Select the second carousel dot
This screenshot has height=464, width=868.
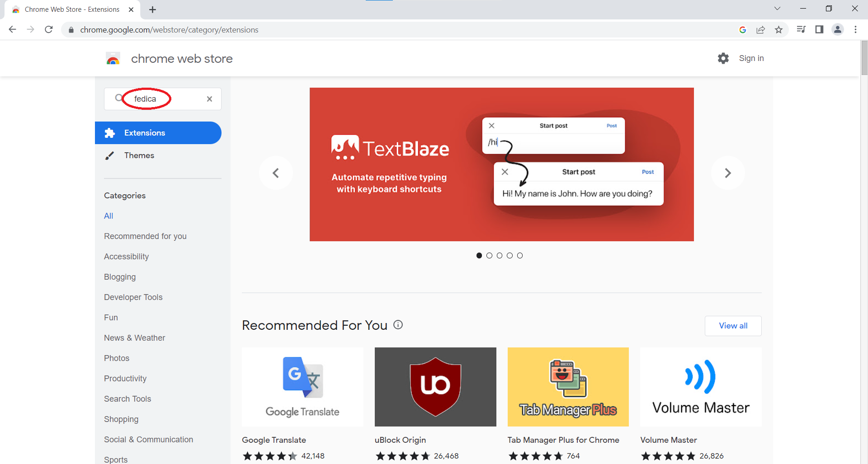(489, 256)
